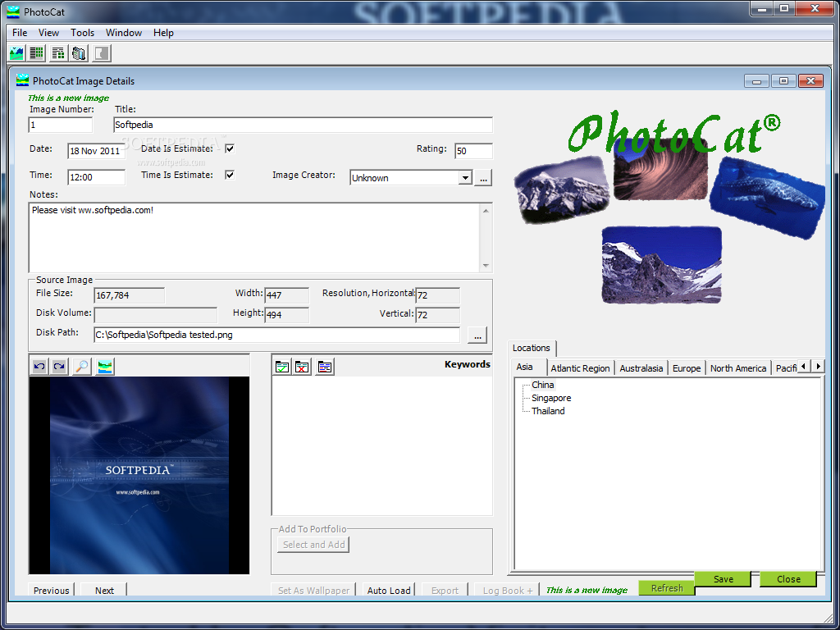Click the Select and Add button
Screen dimensions: 840x630
point(314,545)
